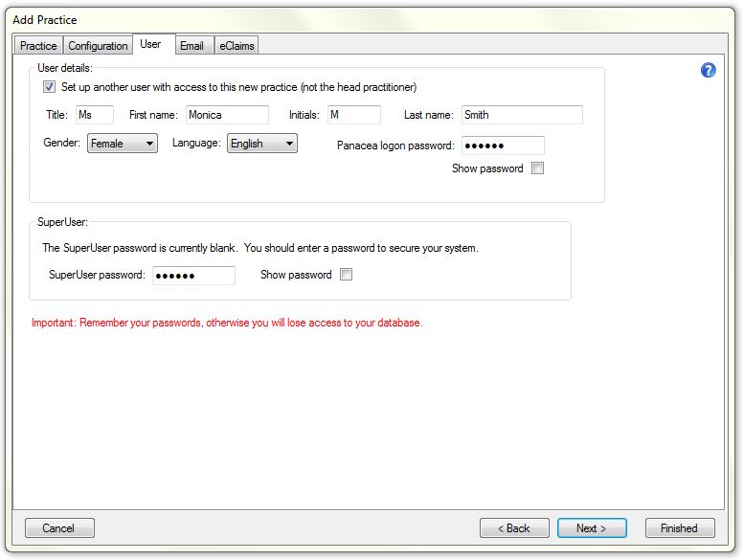Go to the eClaims tab
Image resolution: width=744 pixels, height=560 pixels.
tap(237, 46)
